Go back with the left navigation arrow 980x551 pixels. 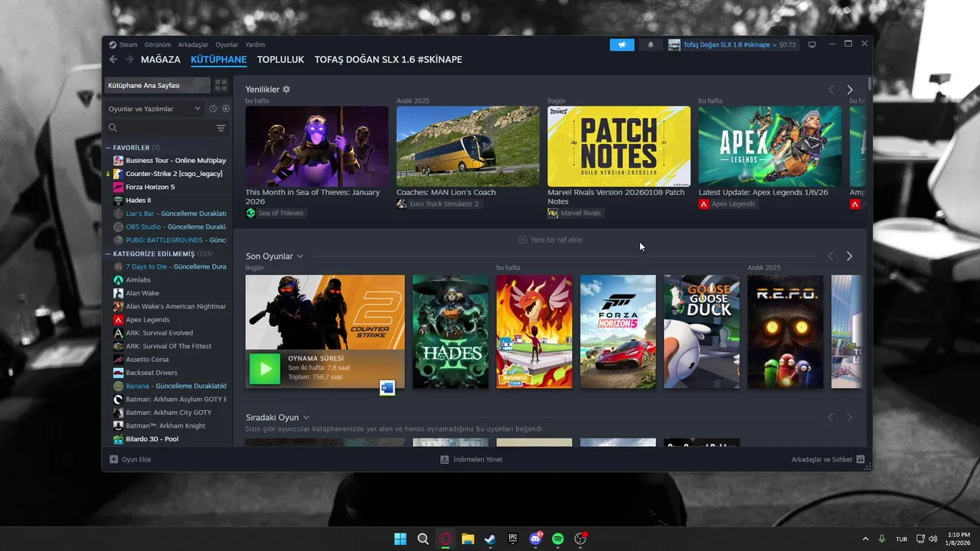113,59
